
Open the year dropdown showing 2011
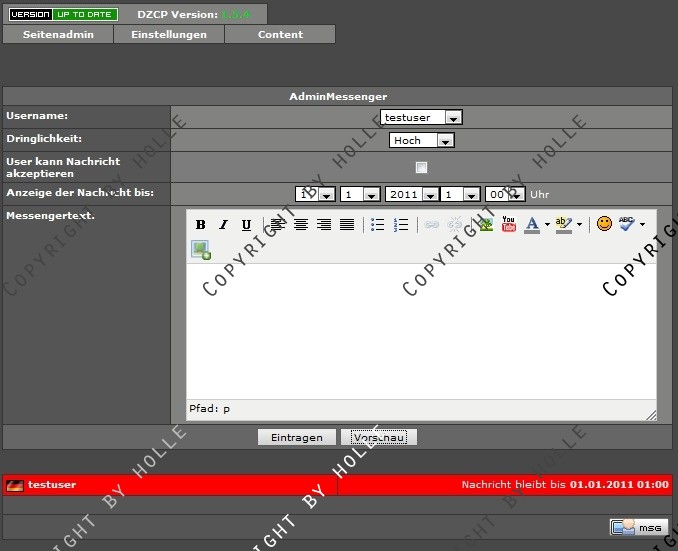tap(410, 195)
